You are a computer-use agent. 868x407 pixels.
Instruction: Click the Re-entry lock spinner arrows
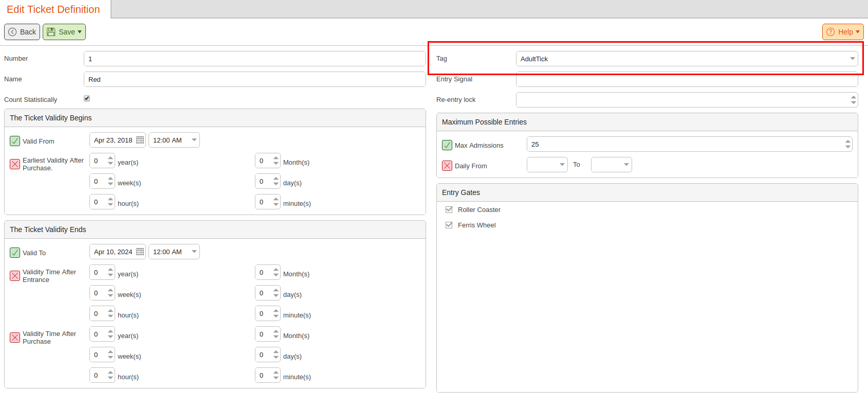coord(854,100)
